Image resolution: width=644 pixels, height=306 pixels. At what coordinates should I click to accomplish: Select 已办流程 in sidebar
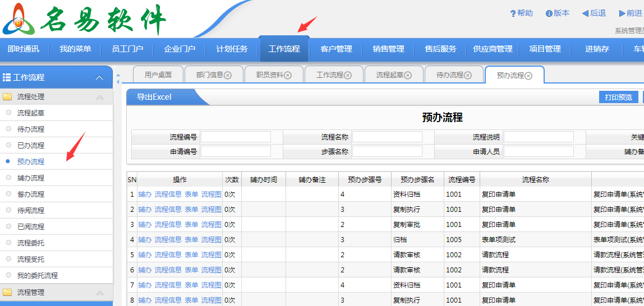click(x=31, y=146)
